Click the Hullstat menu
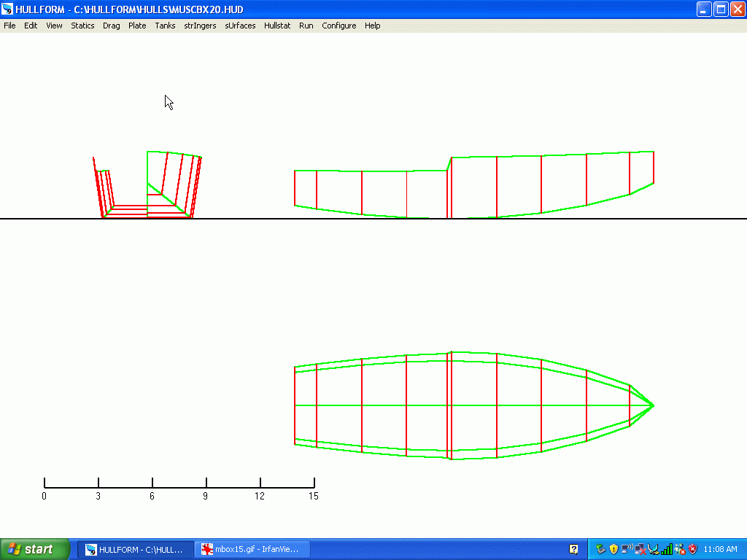This screenshot has height=560, width=747. pos(277,26)
